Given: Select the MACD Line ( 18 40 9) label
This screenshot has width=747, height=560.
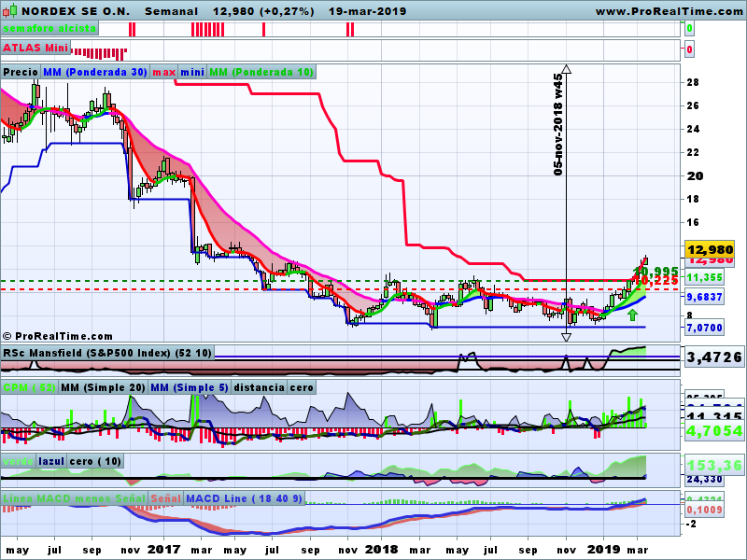Looking at the screenshot, I should click(244, 498).
